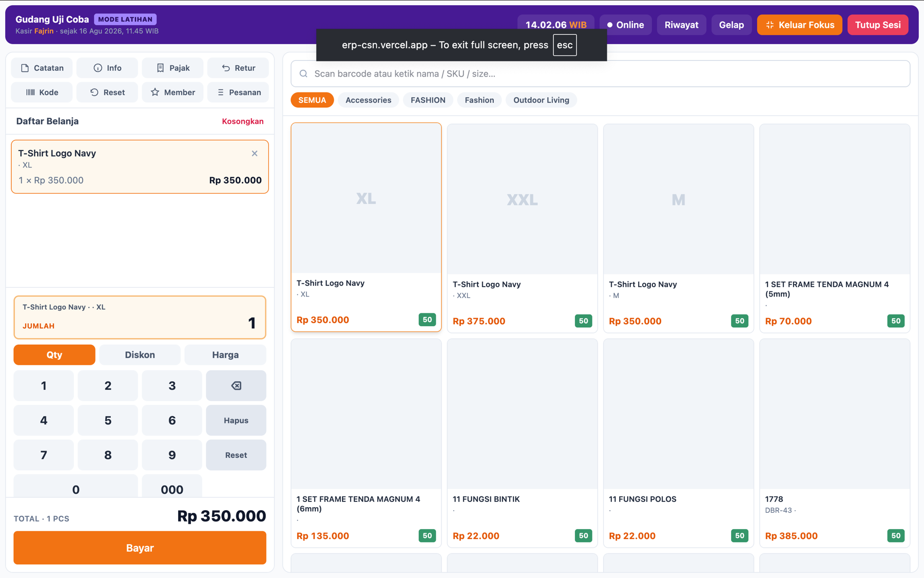
Task: Click Kosongkan to empty the cart
Action: (x=242, y=121)
